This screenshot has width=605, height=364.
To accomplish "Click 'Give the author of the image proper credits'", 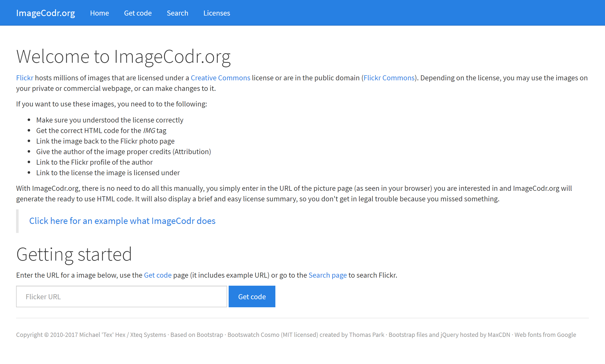I will (x=123, y=152).
